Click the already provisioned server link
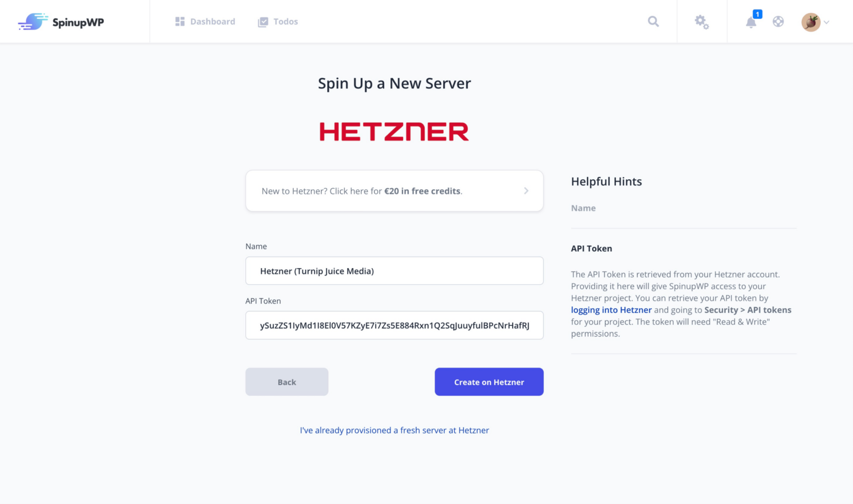Image resolution: width=853 pixels, height=504 pixels. (x=394, y=430)
